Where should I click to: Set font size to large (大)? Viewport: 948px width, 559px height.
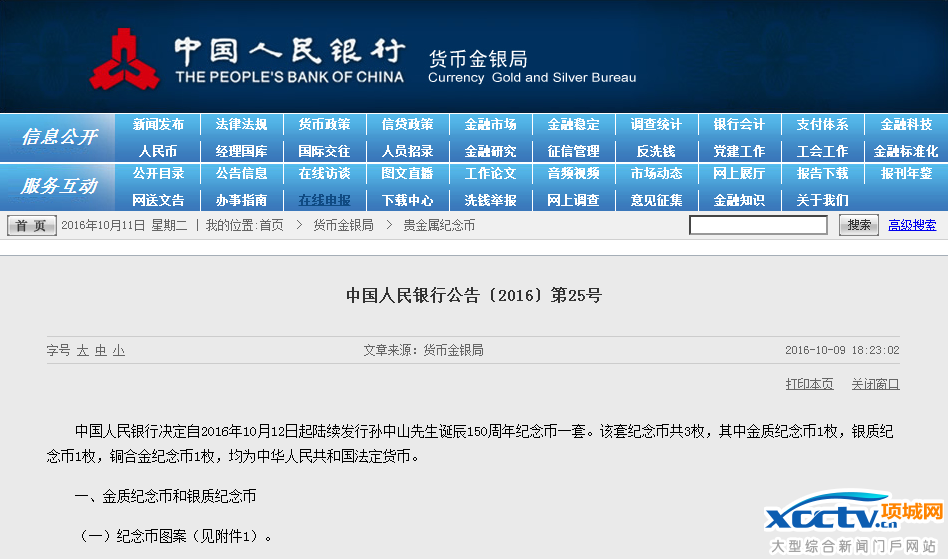click(x=83, y=351)
